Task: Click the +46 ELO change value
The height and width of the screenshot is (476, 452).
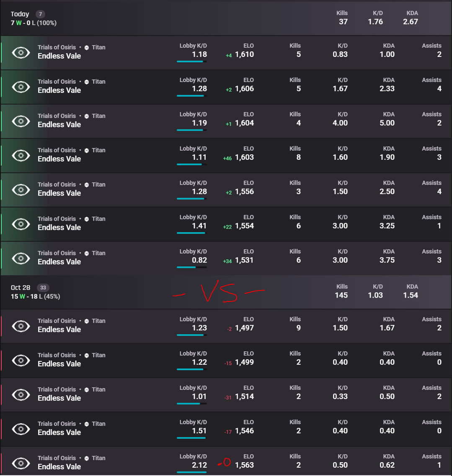Action: tap(227, 159)
